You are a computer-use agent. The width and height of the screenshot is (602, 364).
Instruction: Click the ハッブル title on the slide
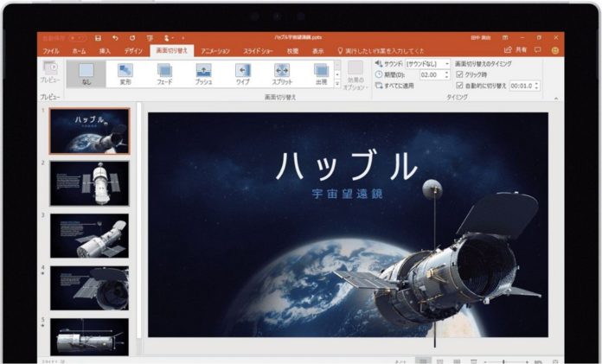tap(347, 166)
